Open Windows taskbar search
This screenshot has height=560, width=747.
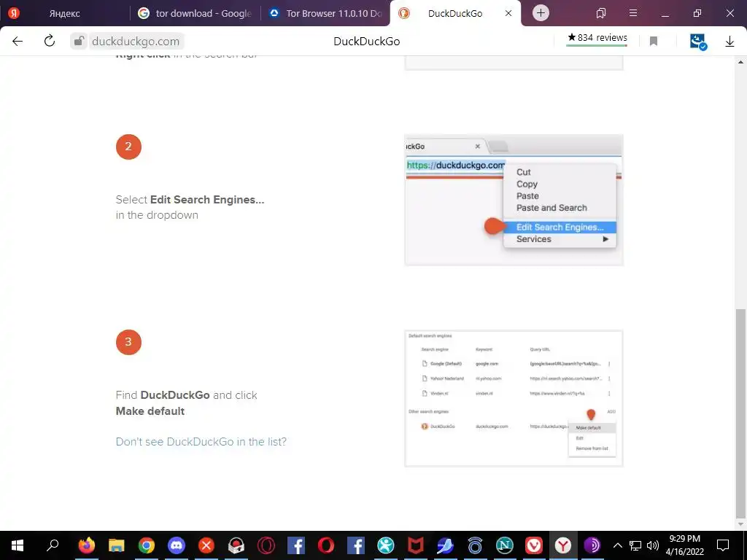point(53,545)
